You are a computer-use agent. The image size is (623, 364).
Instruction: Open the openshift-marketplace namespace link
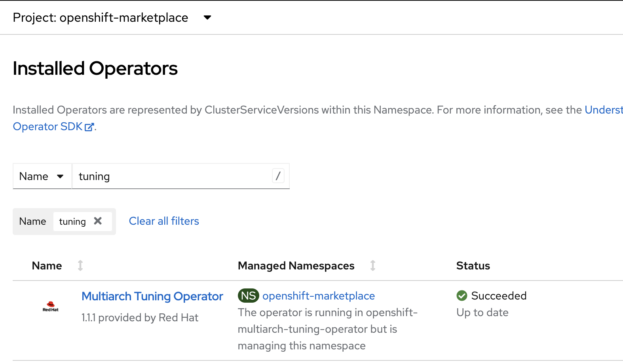coord(318,296)
